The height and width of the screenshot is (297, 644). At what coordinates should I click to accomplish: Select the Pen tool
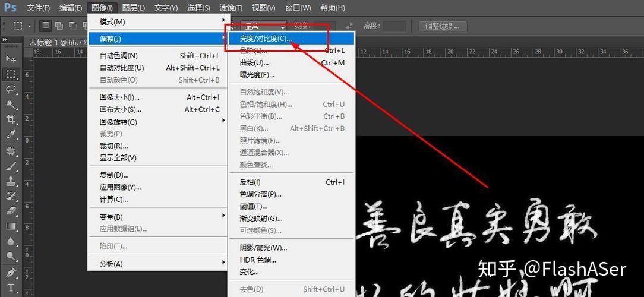11,273
